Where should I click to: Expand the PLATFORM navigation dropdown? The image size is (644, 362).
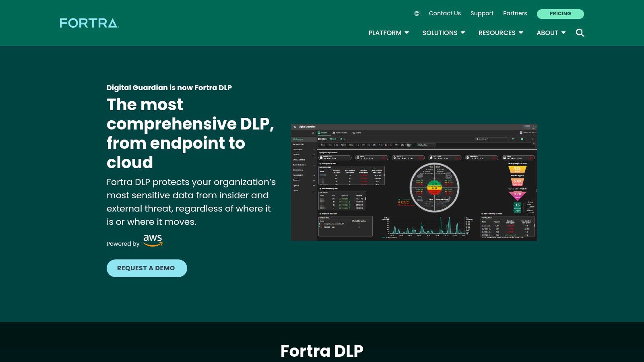pyautogui.click(x=388, y=33)
